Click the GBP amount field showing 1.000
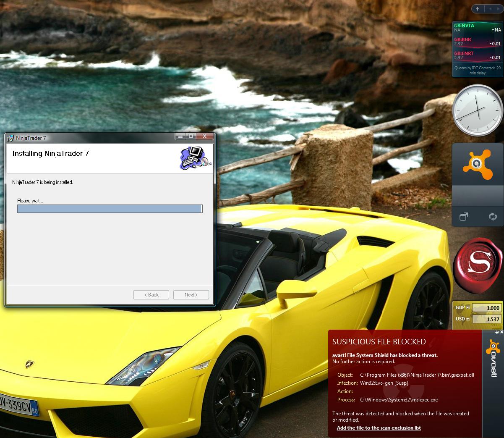This screenshot has height=438, width=504. point(486,308)
